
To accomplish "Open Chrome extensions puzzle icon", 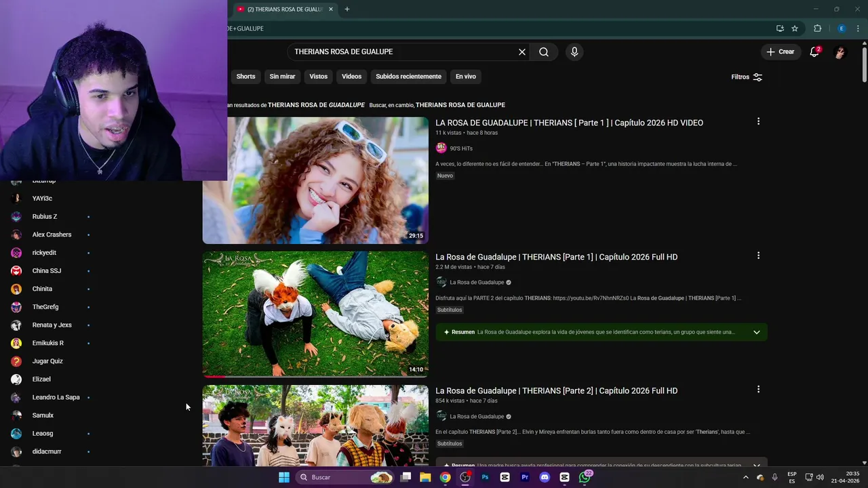I will click(817, 28).
